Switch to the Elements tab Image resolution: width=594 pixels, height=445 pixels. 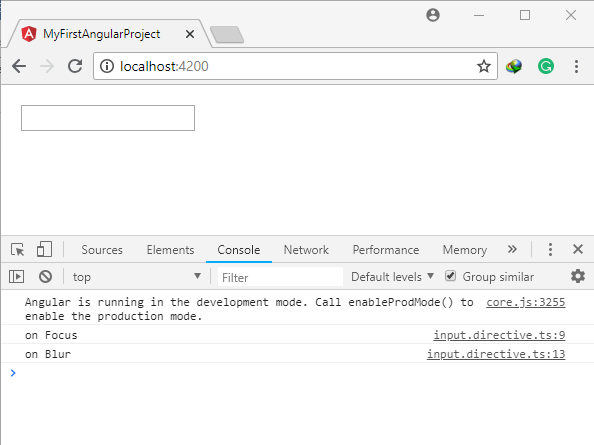(x=170, y=250)
